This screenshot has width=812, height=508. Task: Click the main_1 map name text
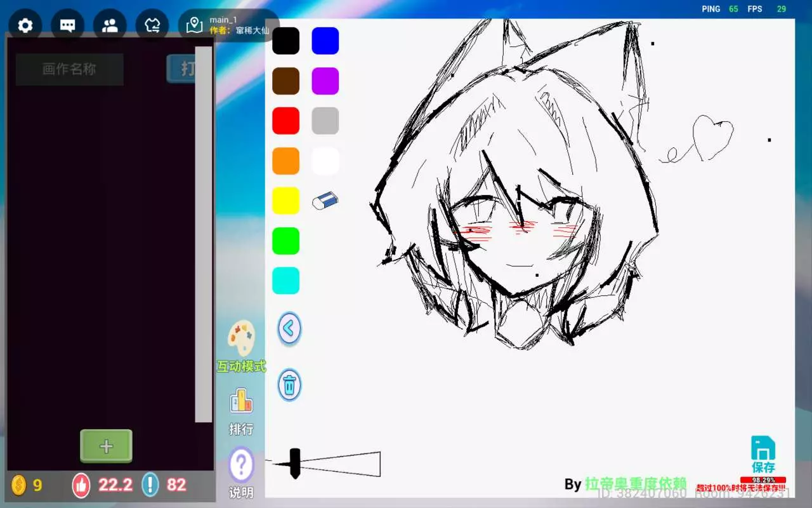click(x=223, y=20)
